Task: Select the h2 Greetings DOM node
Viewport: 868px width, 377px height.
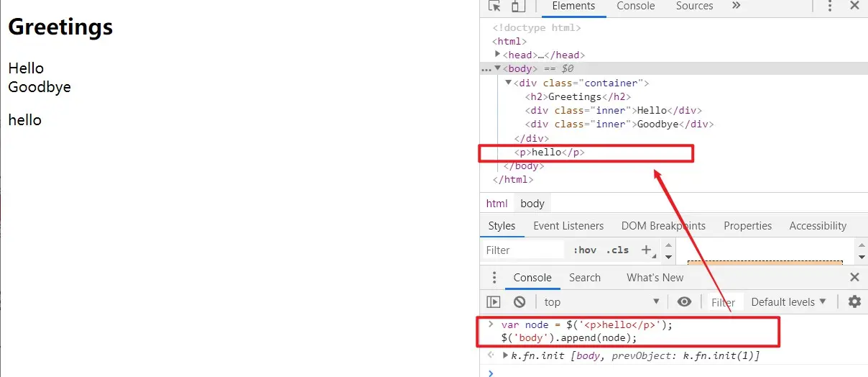Action: pos(578,96)
